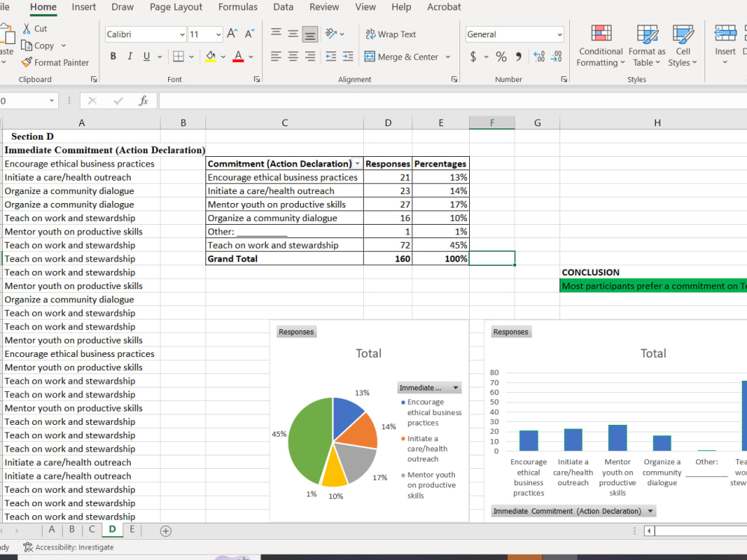Open the General number format dropdown
Image resolution: width=747 pixels, height=560 pixels.
[x=560, y=34]
